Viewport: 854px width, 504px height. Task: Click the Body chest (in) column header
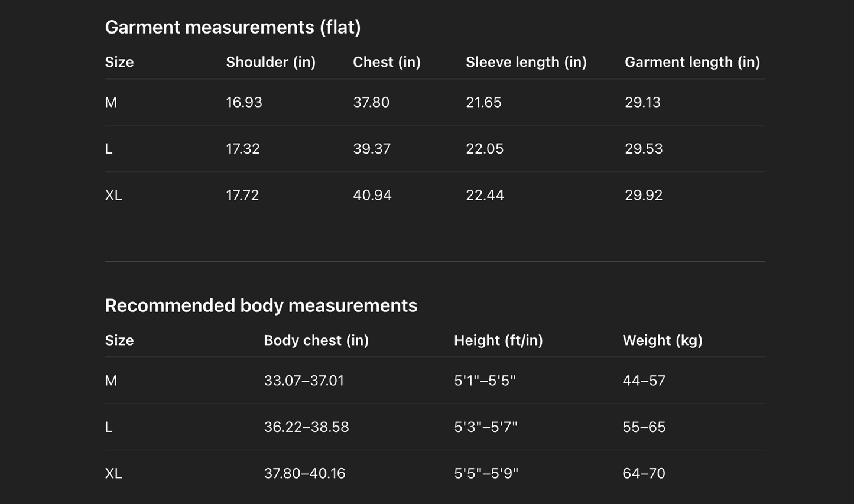316,340
